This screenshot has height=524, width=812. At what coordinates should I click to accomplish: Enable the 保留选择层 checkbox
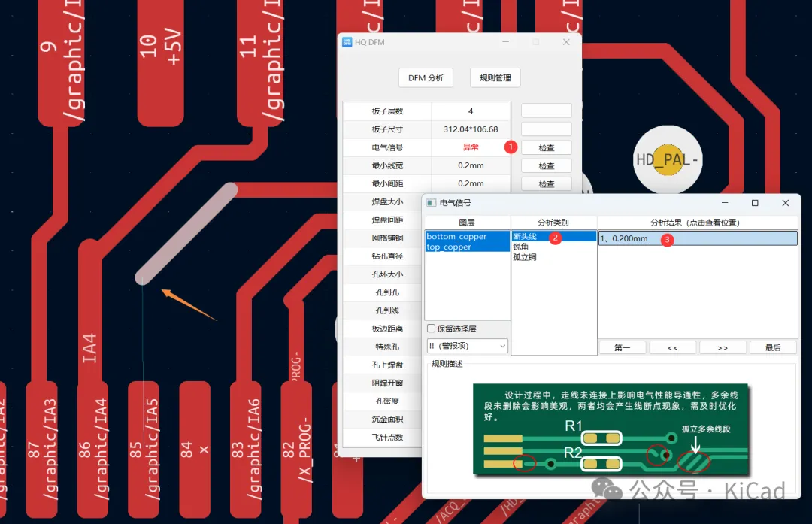[x=431, y=329]
